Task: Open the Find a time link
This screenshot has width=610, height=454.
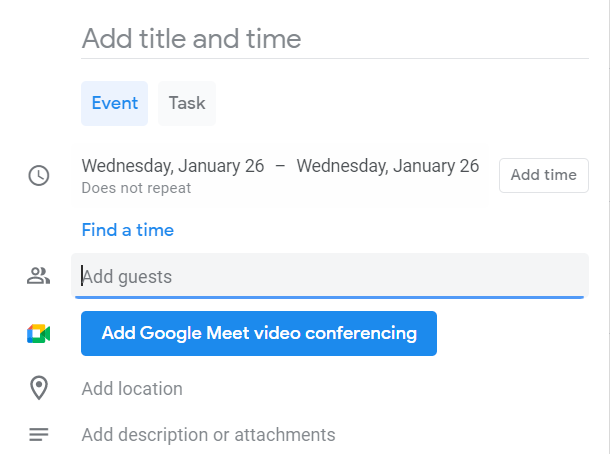Action: point(127,230)
